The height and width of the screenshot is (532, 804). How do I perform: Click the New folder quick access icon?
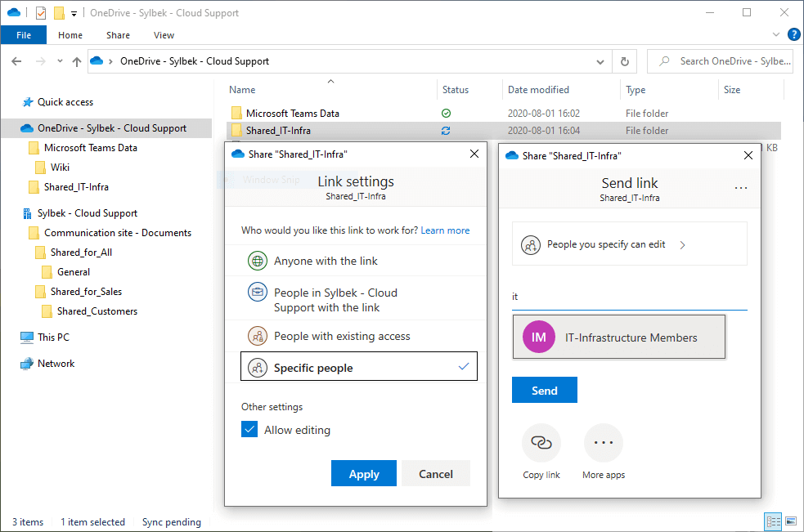[60, 13]
